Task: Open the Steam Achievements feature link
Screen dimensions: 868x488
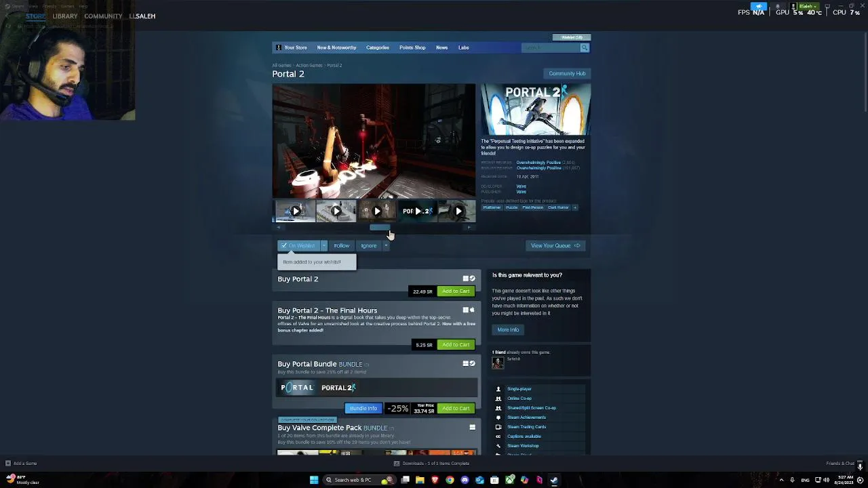Action: (526, 418)
